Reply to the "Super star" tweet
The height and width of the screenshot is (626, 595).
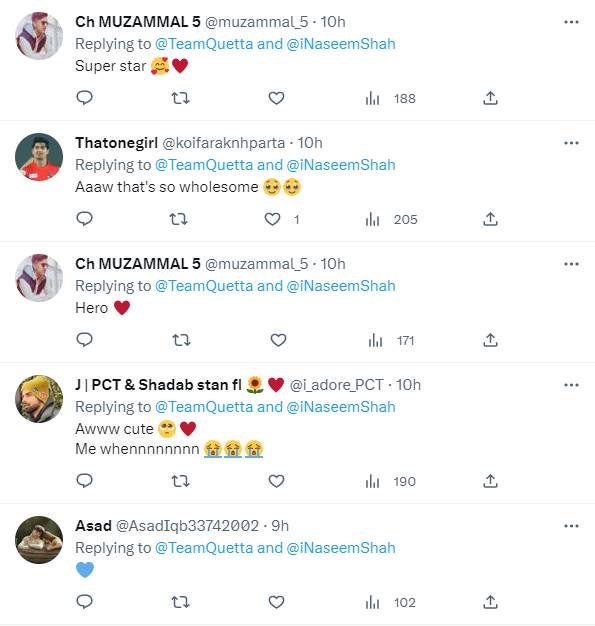pos(84,98)
